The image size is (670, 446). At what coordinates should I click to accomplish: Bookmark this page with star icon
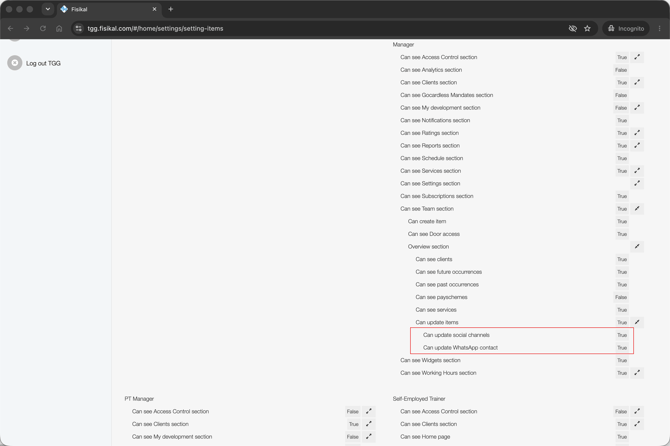tap(587, 29)
